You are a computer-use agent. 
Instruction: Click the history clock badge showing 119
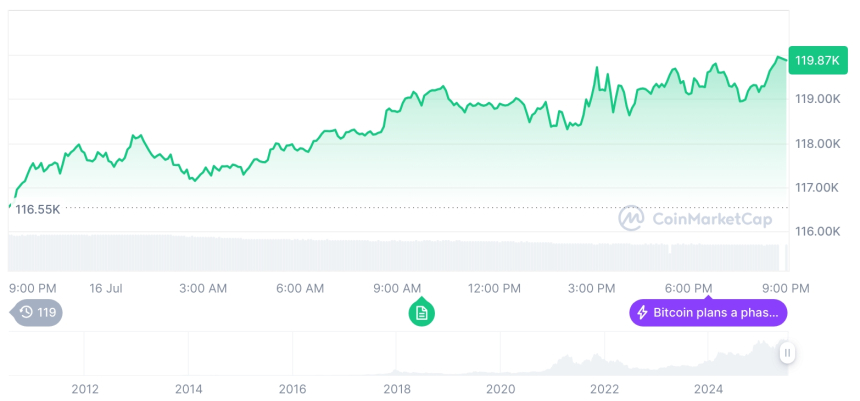[37, 312]
